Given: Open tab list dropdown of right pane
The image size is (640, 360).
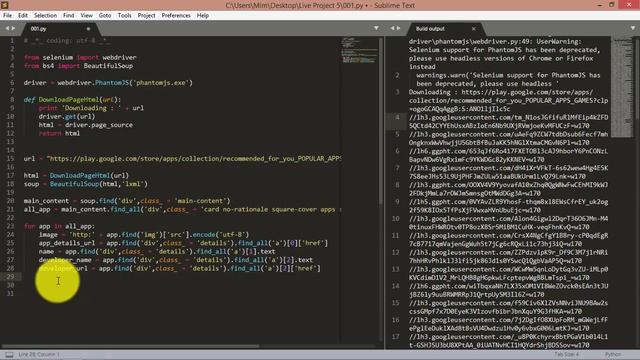Looking at the screenshot, I should (x=633, y=28).
